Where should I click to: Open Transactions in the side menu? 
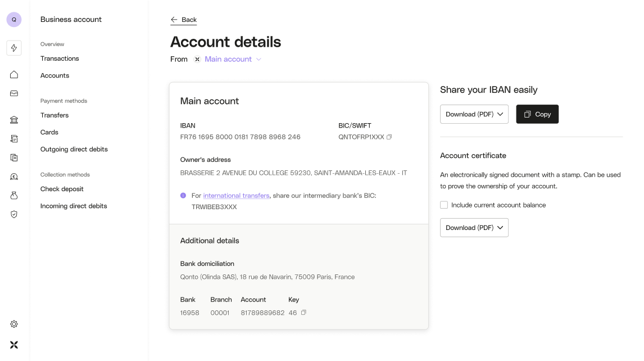[x=60, y=58]
